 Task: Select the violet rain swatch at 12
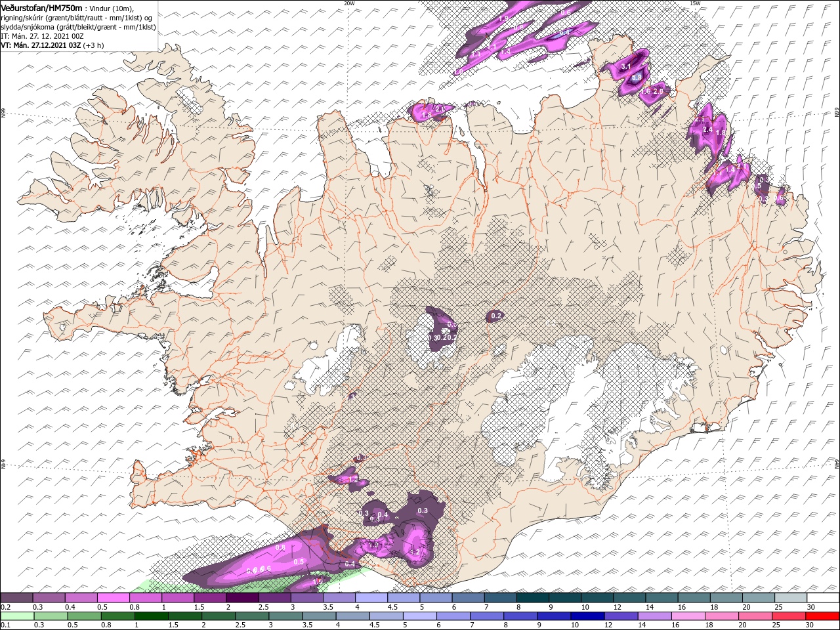tap(621, 616)
